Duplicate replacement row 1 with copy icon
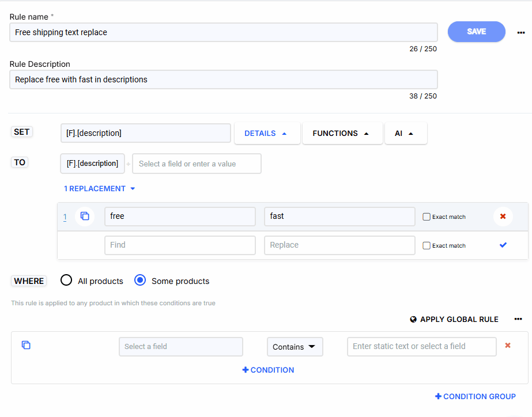This screenshot has height=417, width=532. click(85, 217)
